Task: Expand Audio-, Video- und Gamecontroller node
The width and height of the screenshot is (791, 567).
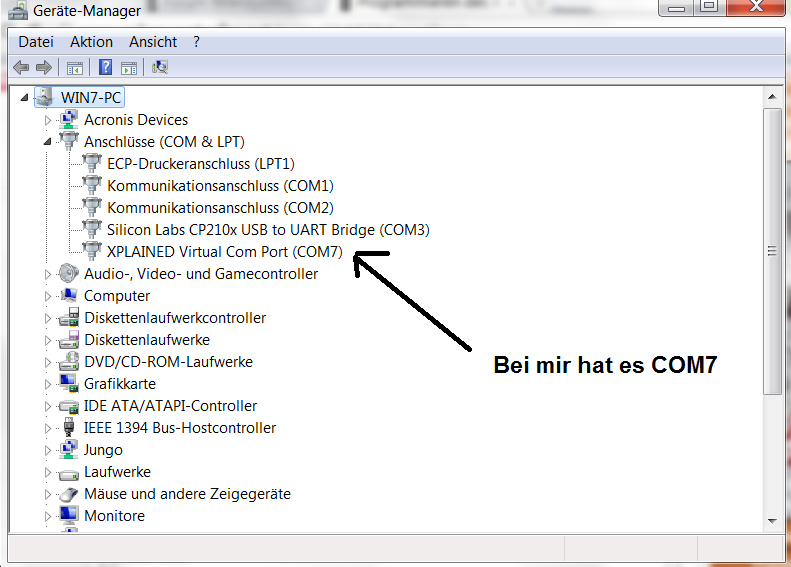Action: (48, 274)
